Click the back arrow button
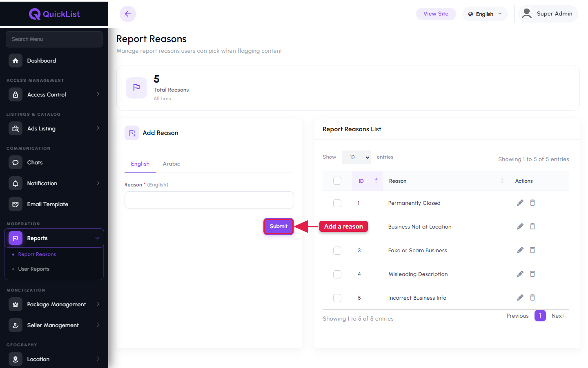Image resolution: width=588 pixels, height=368 pixels. pos(128,14)
